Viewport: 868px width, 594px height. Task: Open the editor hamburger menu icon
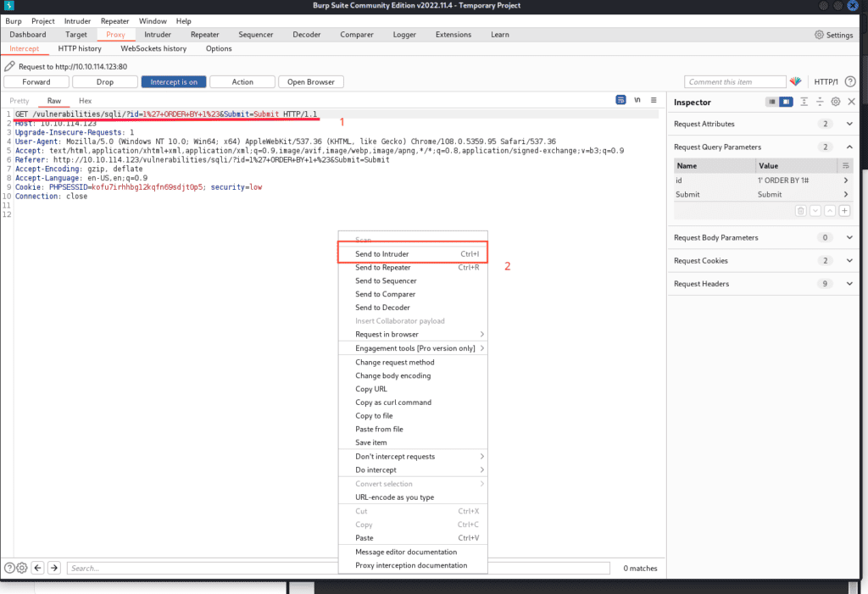[x=654, y=100]
